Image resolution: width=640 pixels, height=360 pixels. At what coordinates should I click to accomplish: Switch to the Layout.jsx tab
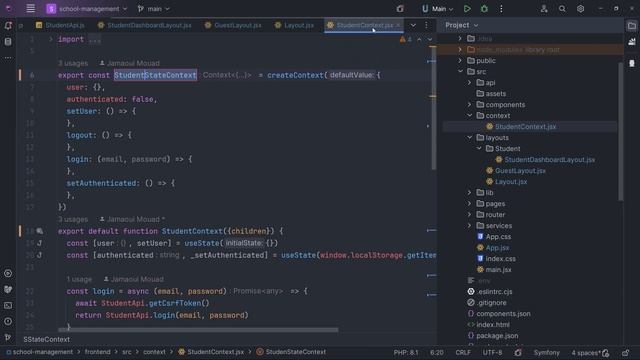(295, 25)
